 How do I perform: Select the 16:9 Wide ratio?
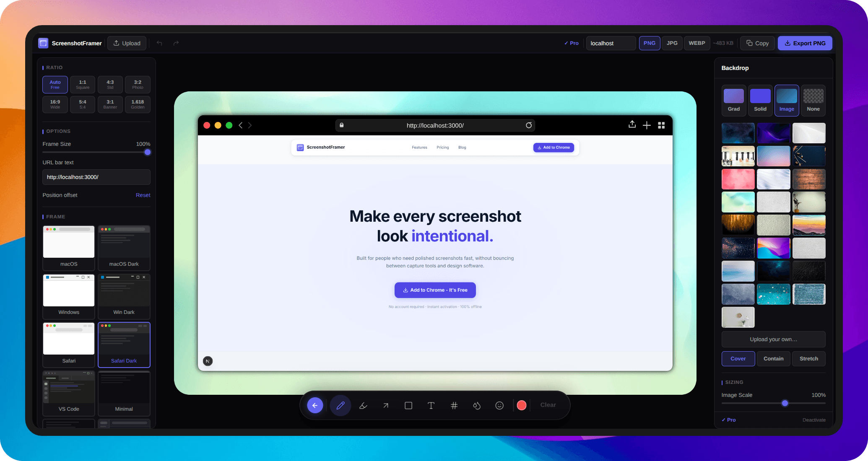[x=55, y=104]
